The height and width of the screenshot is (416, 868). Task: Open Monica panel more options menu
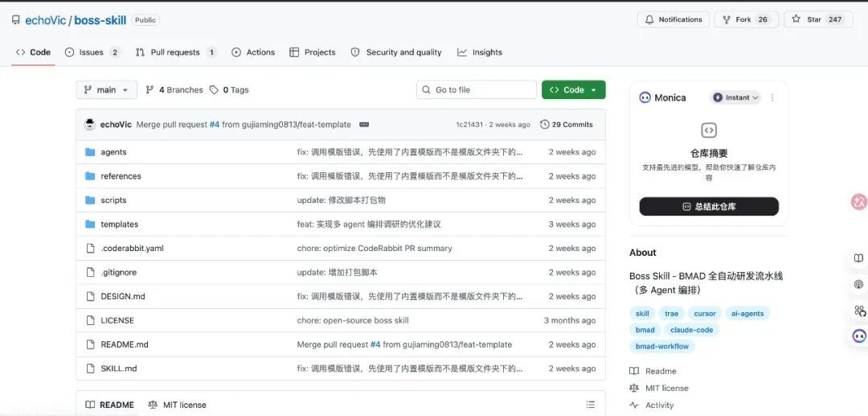[x=772, y=97]
